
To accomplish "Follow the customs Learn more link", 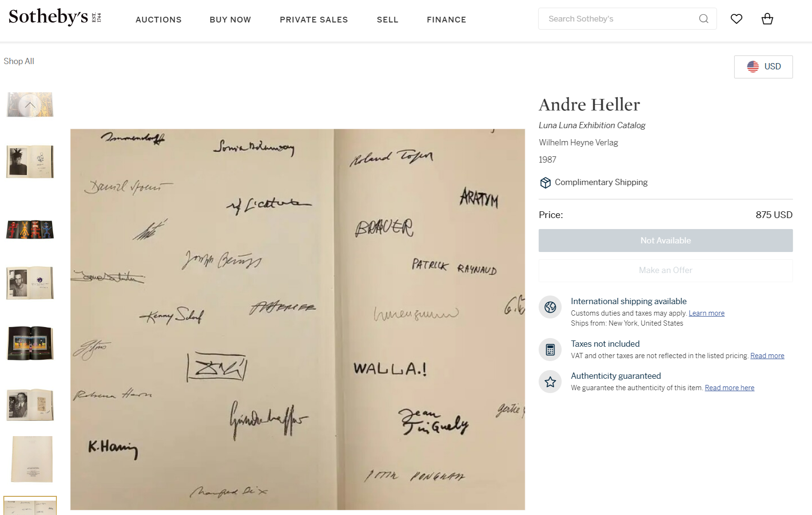I will (x=706, y=313).
